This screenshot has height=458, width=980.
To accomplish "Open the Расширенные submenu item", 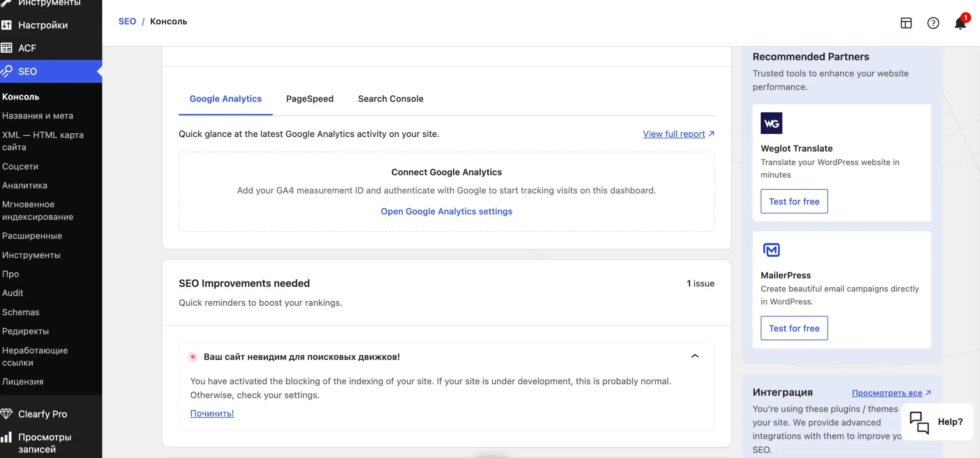I will coord(32,236).
